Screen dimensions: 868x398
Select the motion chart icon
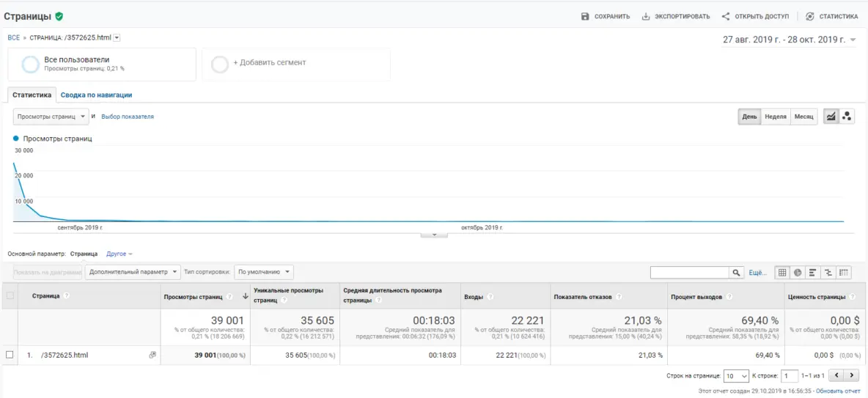tap(847, 117)
